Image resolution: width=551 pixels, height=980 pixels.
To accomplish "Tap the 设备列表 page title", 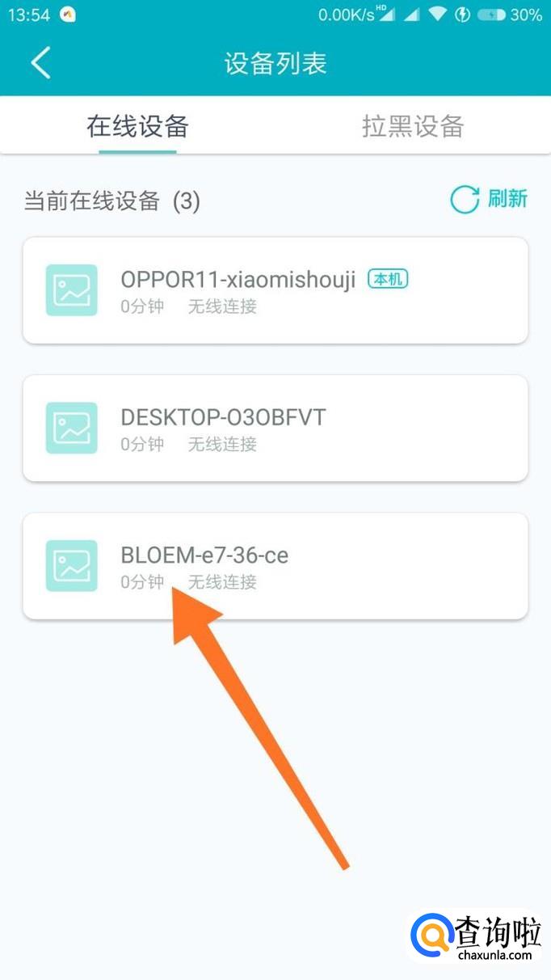I will [x=275, y=64].
